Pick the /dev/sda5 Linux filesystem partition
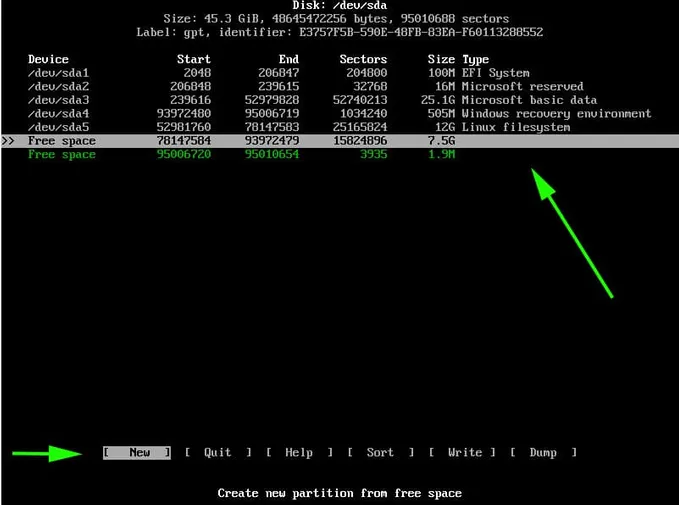This screenshot has width=679, height=505. (x=60, y=127)
